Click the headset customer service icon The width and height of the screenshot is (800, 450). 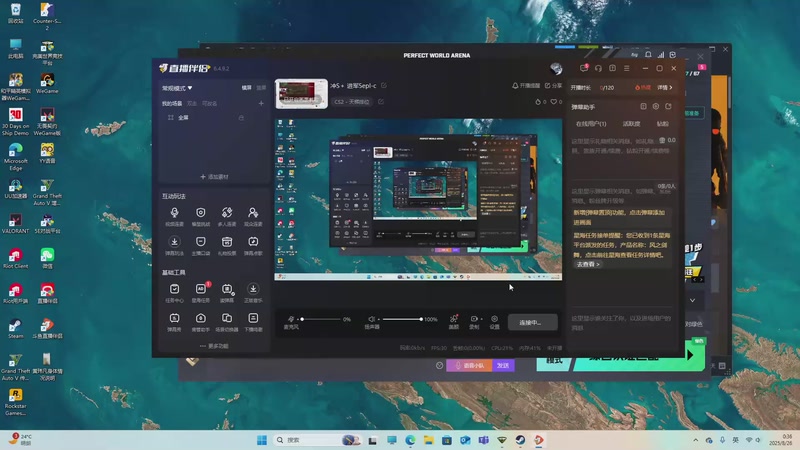coord(598,68)
